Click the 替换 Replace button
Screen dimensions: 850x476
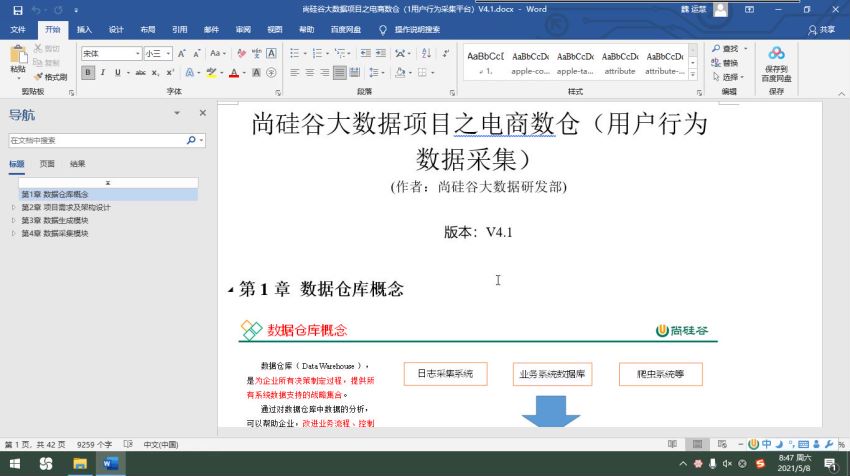click(x=725, y=63)
